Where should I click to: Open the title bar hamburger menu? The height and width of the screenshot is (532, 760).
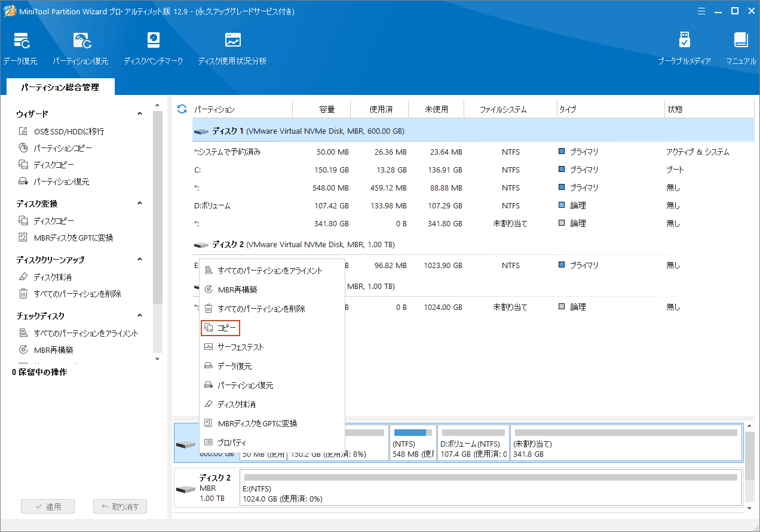pos(701,11)
